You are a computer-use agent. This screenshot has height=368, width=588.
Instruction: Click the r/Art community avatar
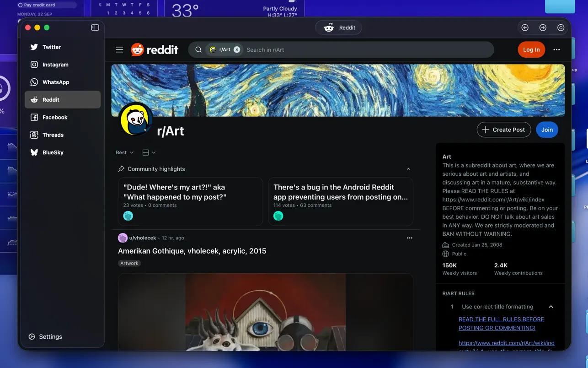136,119
